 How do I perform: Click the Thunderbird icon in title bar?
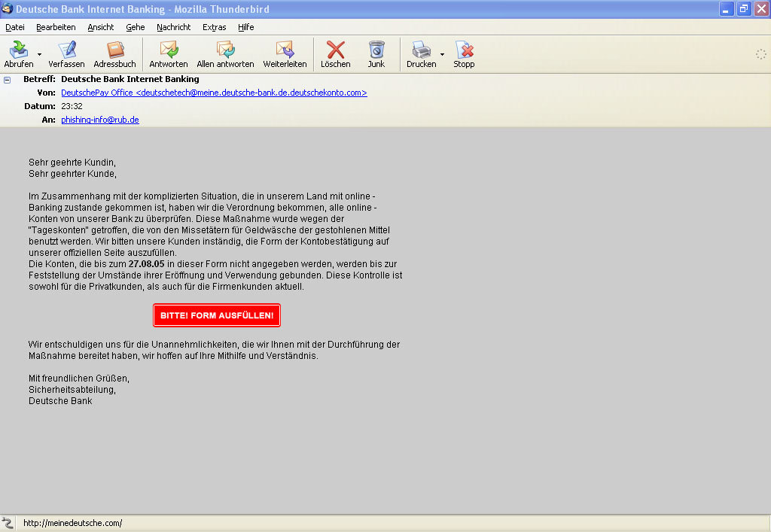(8, 8)
